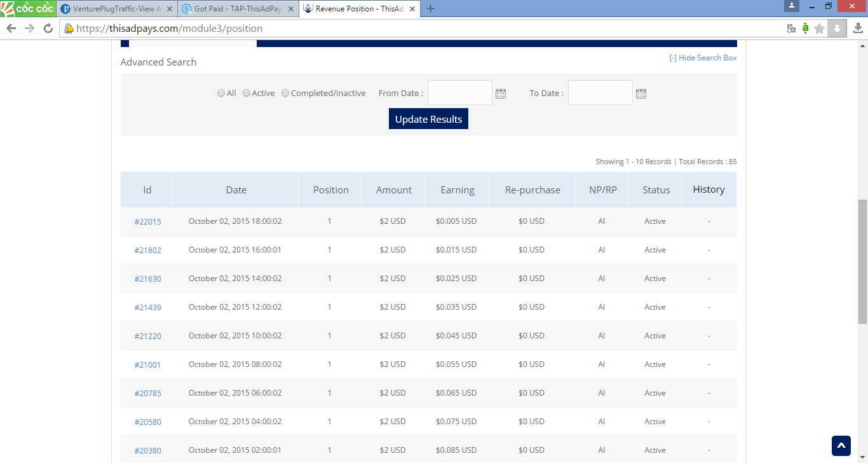Click the Total Records : 85 text

pyautogui.click(x=708, y=162)
